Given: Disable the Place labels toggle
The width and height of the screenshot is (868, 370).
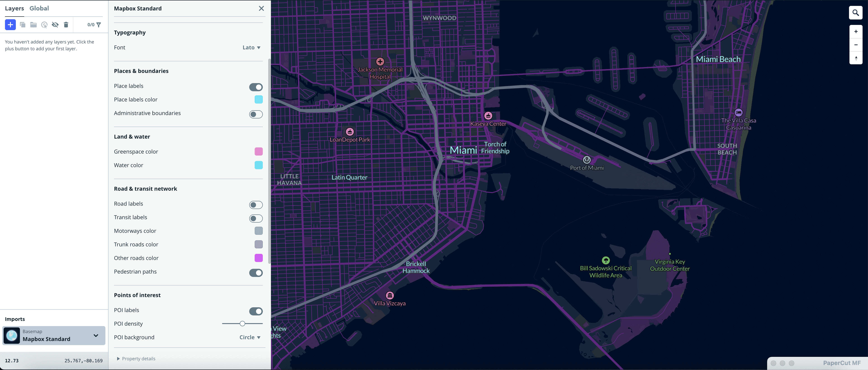Looking at the screenshot, I should [256, 87].
